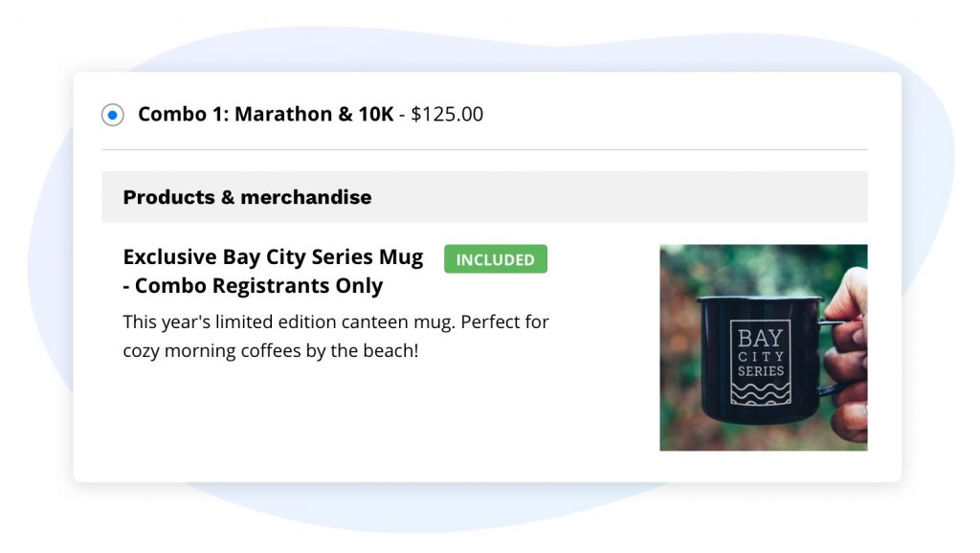Click the "limited edition canteen mug" description line

click(336, 321)
